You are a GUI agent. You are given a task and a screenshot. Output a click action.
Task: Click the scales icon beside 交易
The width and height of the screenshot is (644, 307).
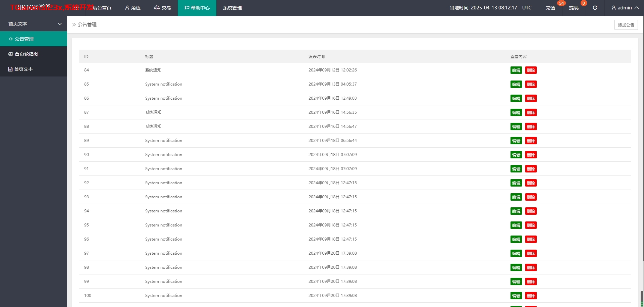157,8
